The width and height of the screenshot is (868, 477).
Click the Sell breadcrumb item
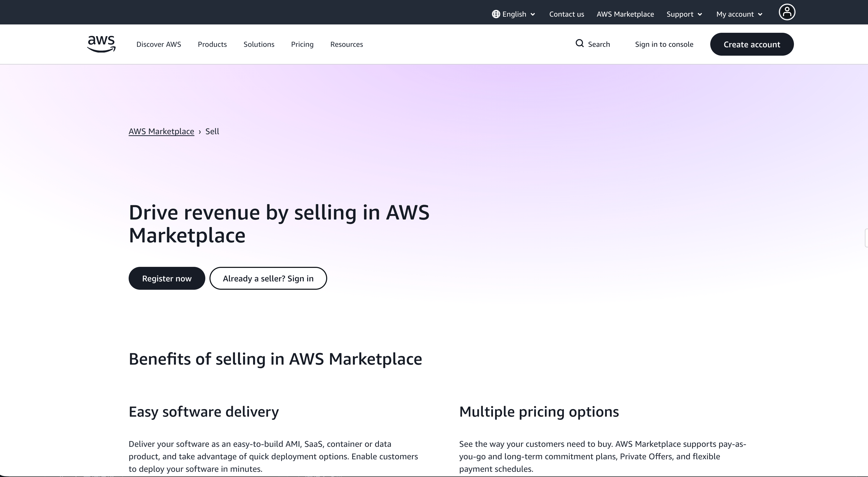point(212,131)
